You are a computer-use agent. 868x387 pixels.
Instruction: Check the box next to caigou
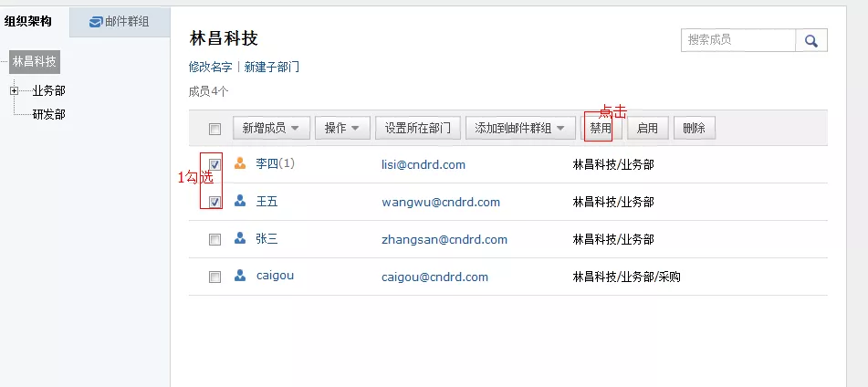[214, 277]
